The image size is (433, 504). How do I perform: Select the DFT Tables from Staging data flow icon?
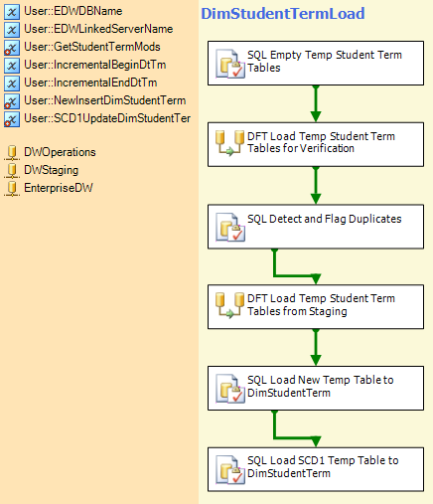(x=229, y=305)
